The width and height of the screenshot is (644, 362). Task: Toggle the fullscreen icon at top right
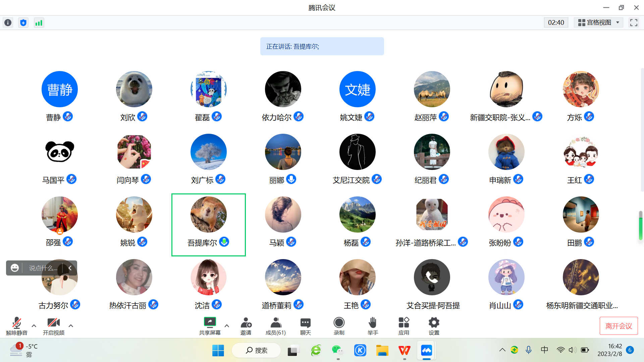634,23
